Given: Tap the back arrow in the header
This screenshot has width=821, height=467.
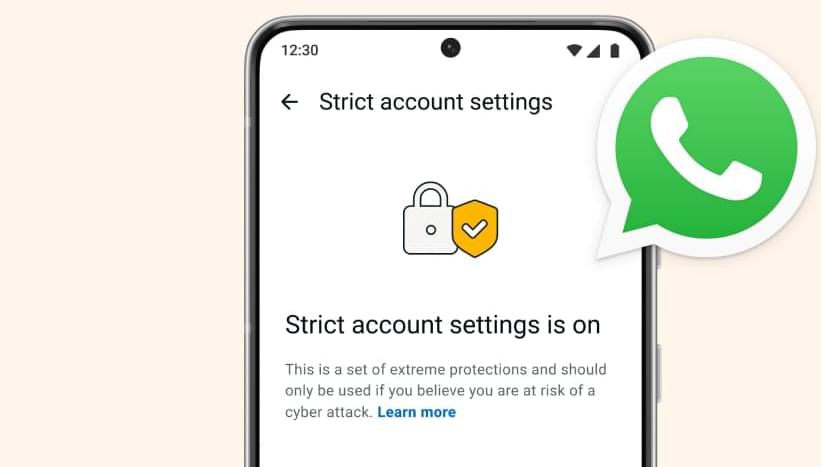Looking at the screenshot, I should pos(290,102).
